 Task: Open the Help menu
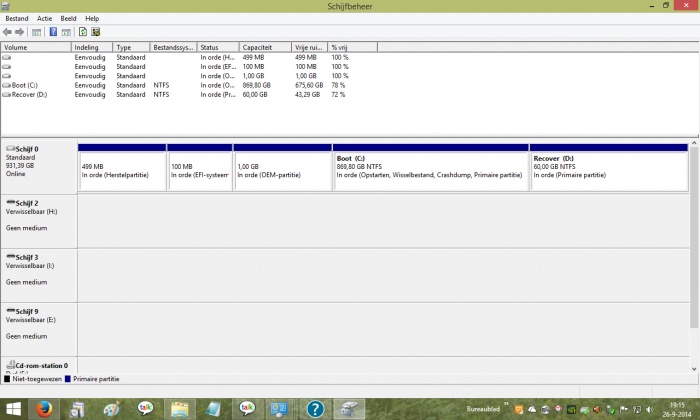(x=92, y=18)
